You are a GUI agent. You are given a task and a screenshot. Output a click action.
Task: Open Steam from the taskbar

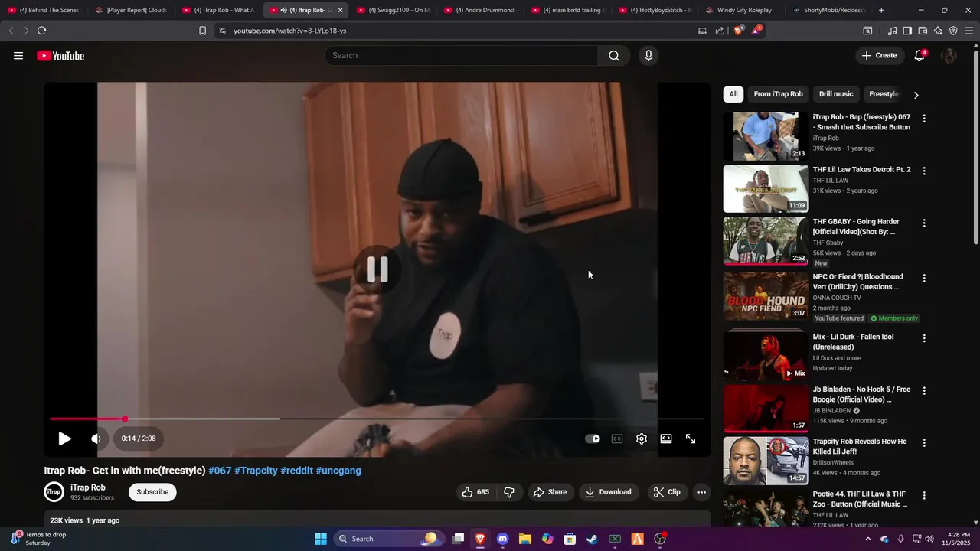click(592, 539)
